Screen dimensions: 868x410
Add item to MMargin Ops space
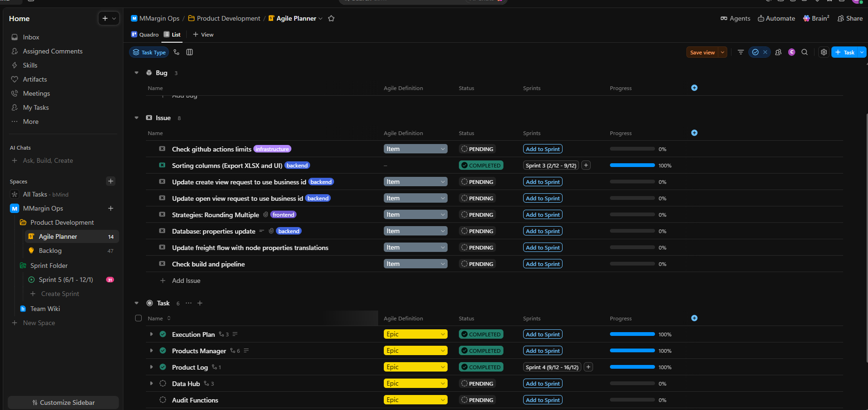tap(111, 208)
